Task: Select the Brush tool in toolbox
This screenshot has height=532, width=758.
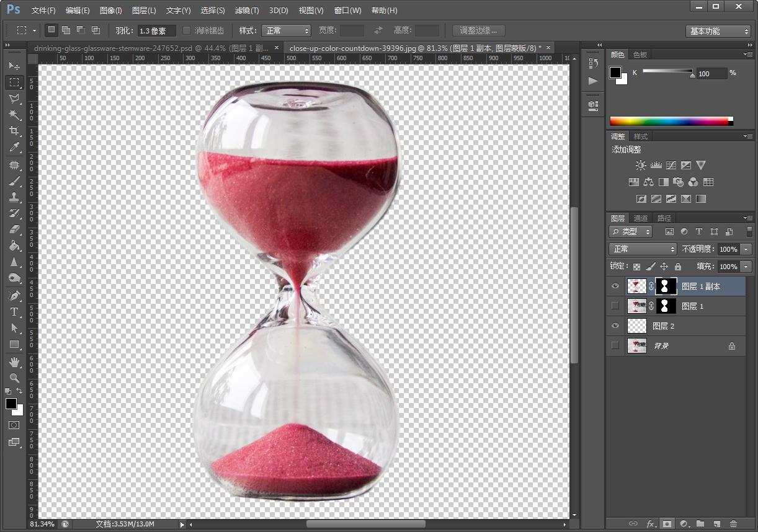Action: click(14, 181)
